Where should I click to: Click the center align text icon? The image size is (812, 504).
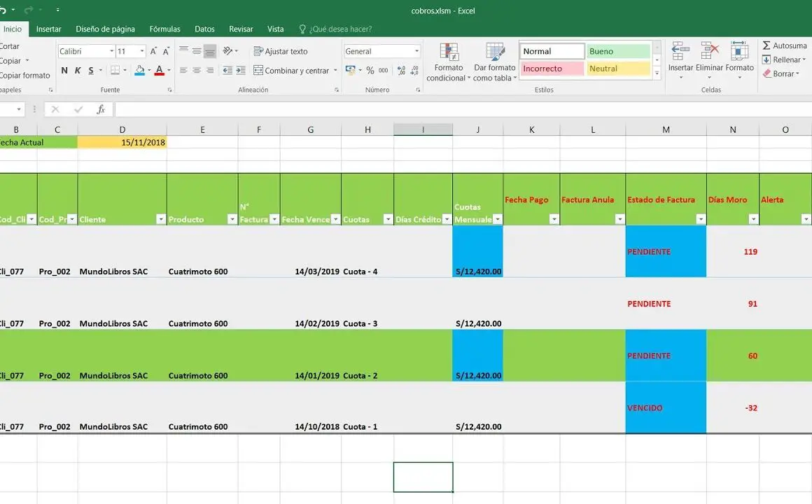[x=197, y=71]
